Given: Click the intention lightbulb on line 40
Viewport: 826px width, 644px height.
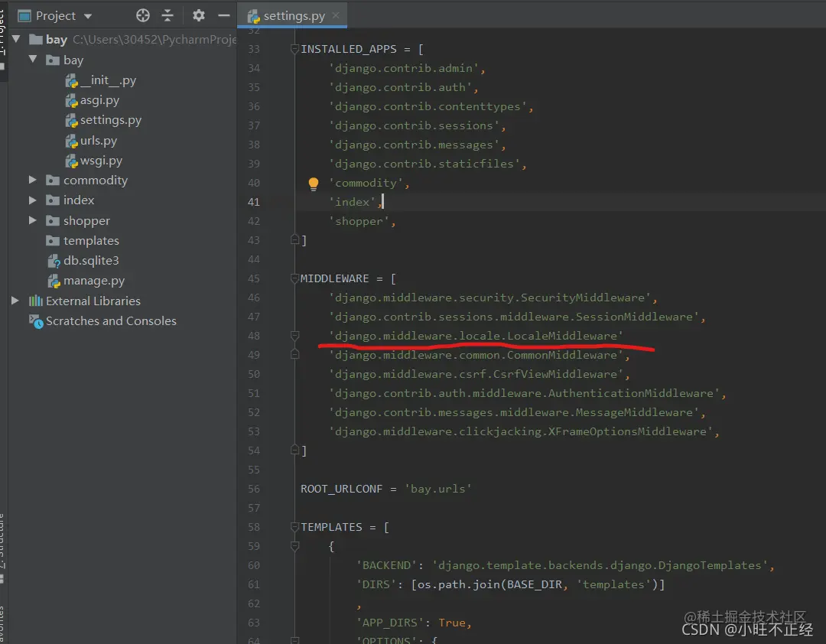Looking at the screenshot, I should [x=314, y=184].
